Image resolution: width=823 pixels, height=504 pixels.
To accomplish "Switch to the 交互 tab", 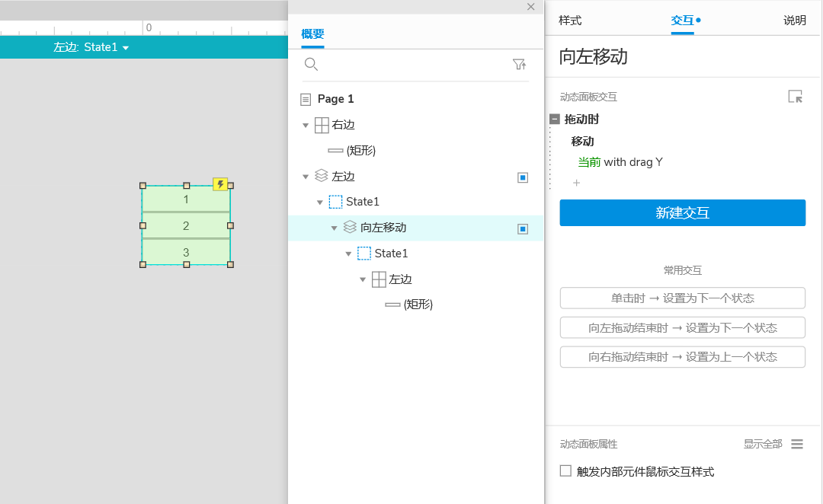I will 682,21.
